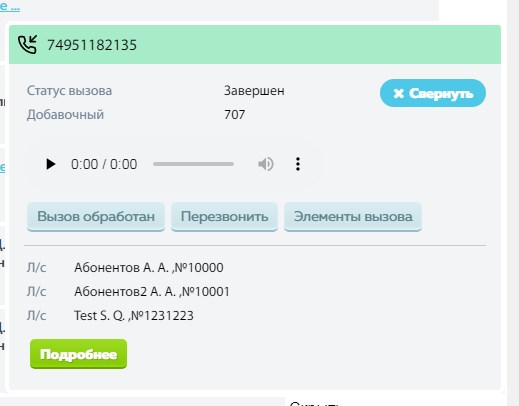The width and height of the screenshot is (519, 406).
Task: Open the audio player three-dot menu
Action: click(298, 164)
